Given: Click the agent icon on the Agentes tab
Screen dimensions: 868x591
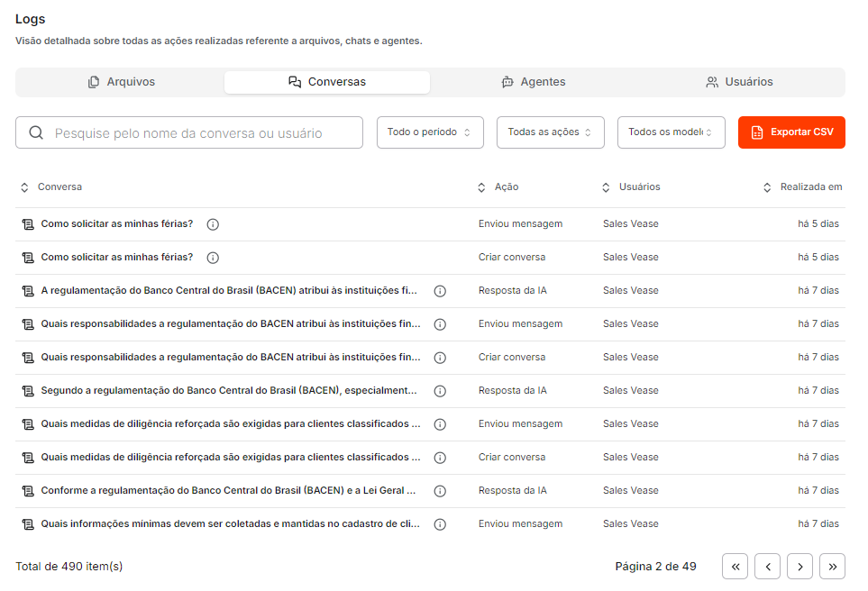Looking at the screenshot, I should coord(506,81).
